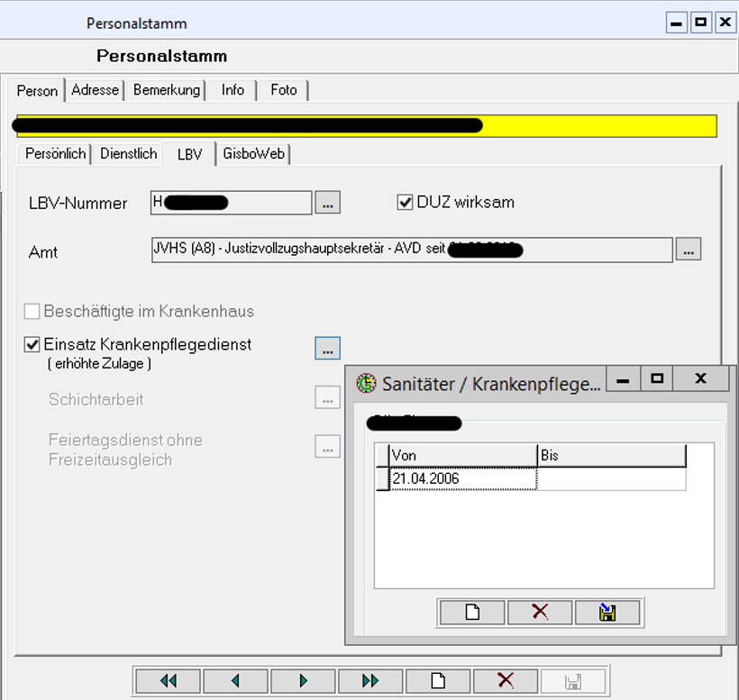
Task: Jump to first personnel record
Action: click(x=169, y=681)
